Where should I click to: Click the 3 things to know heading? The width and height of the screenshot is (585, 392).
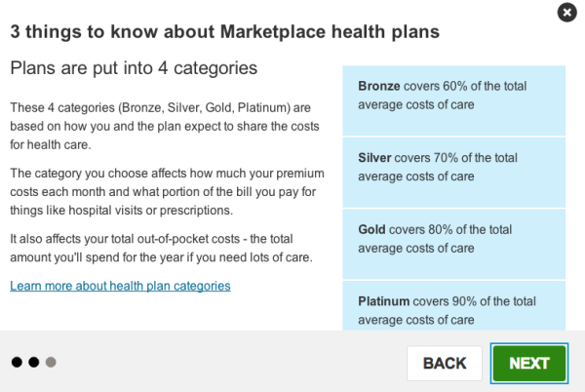(x=224, y=32)
